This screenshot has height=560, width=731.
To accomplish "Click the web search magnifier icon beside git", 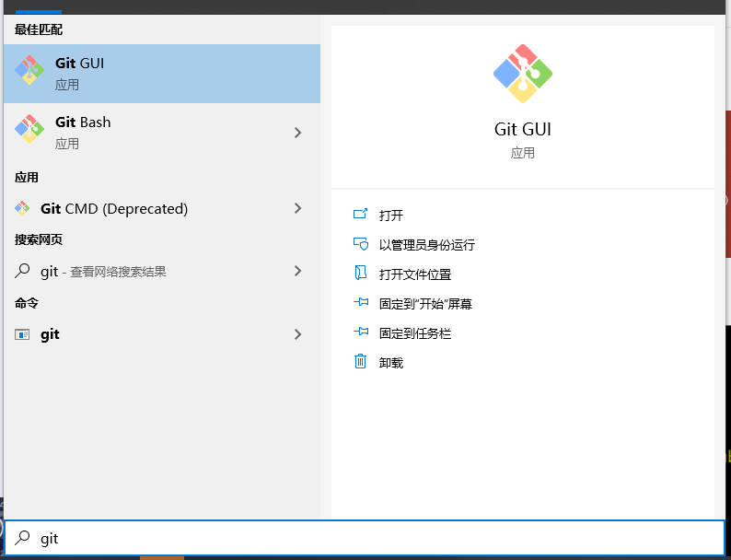I will pos(22,271).
